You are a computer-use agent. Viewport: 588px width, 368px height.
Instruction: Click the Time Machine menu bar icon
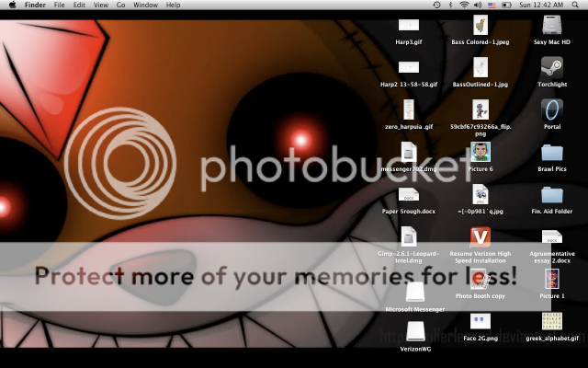pos(437,5)
